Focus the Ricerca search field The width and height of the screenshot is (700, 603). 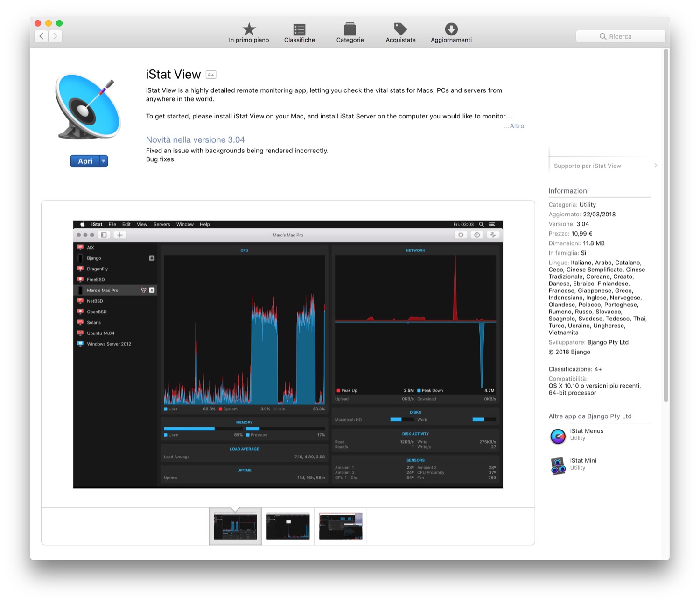point(621,36)
